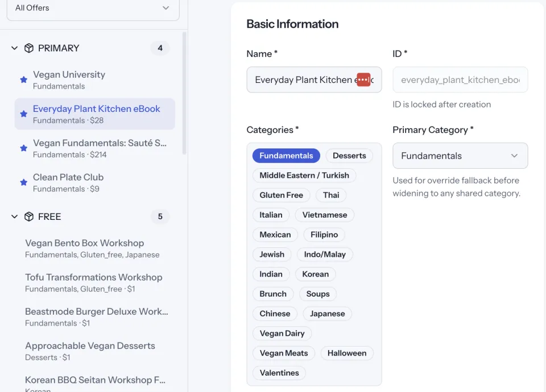Click the red password manager icon in Name field
Screen dimensions: 546x392
[363, 80]
